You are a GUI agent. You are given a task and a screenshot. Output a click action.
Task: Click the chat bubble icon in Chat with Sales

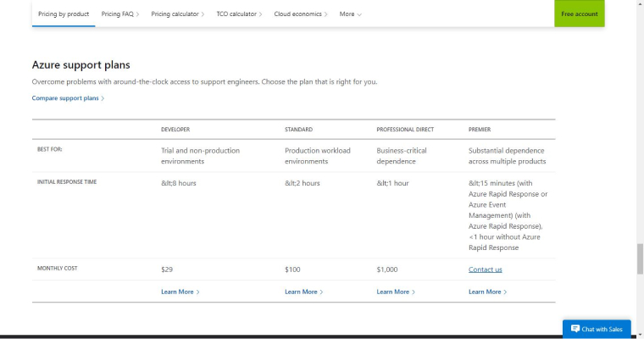[575, 329]
